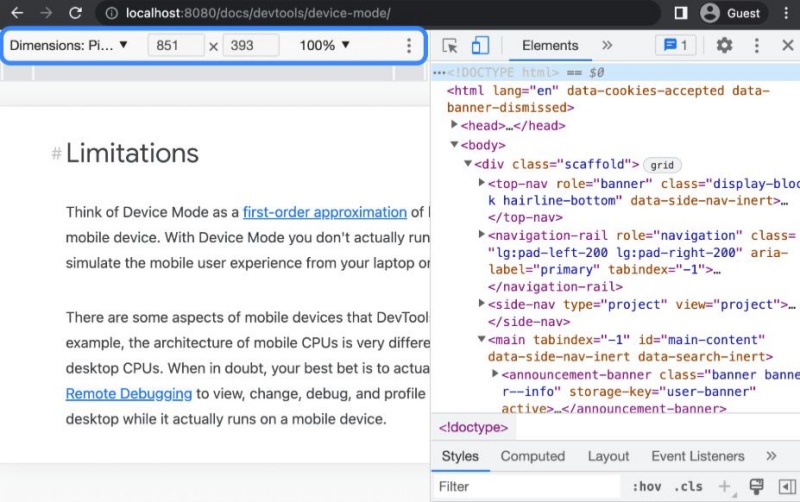This screenshot has height=502, width=800.
Task: Expand the head element node
Action: coord(455,126)
